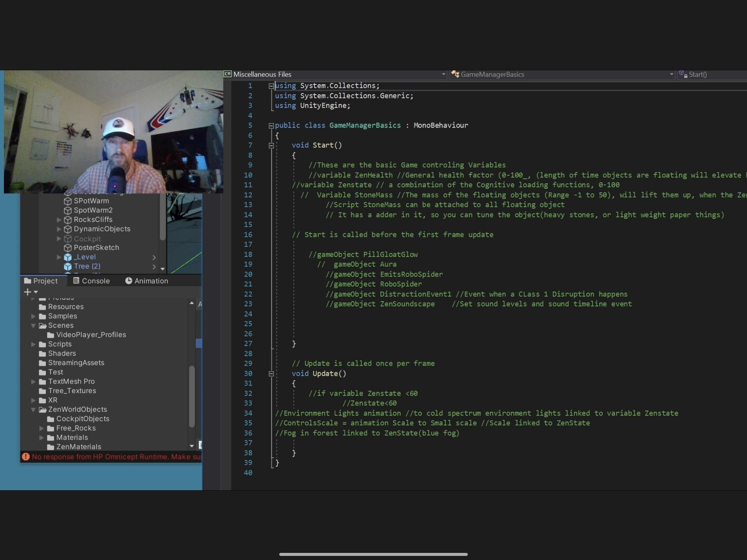Click the red error status icon
747x560 pixels.
pyautogui.click(x=26, y=457)
